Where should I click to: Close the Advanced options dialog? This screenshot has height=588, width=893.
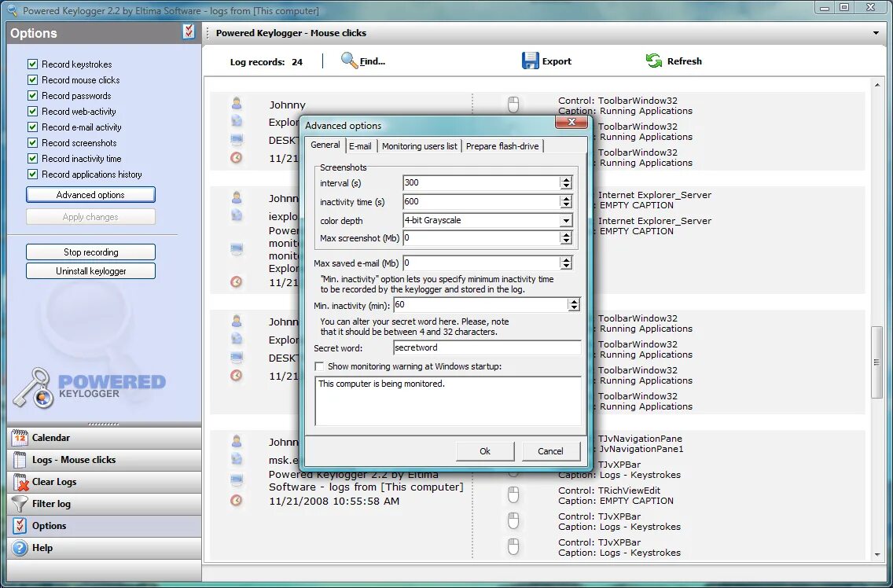[x=571, y=123]
